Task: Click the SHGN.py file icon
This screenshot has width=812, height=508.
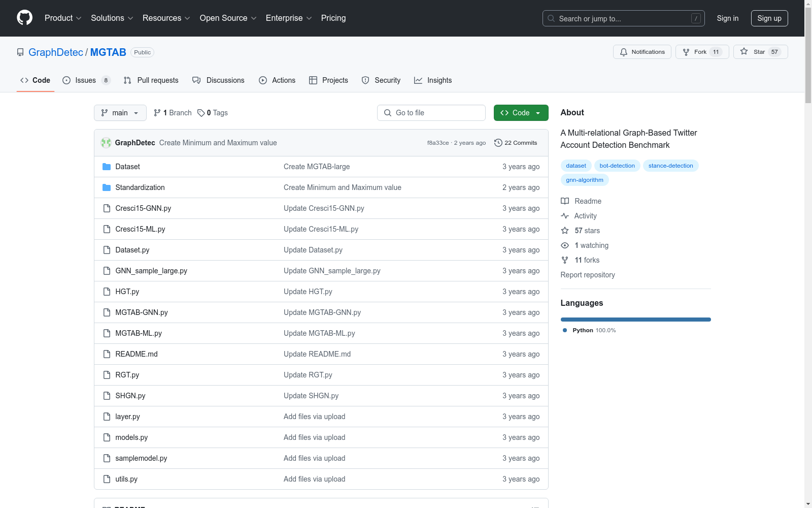Action: [x=107, y=396]
